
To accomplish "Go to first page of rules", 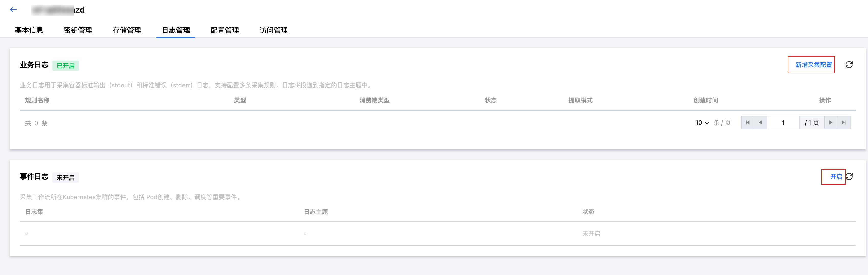I will (747, 122).
